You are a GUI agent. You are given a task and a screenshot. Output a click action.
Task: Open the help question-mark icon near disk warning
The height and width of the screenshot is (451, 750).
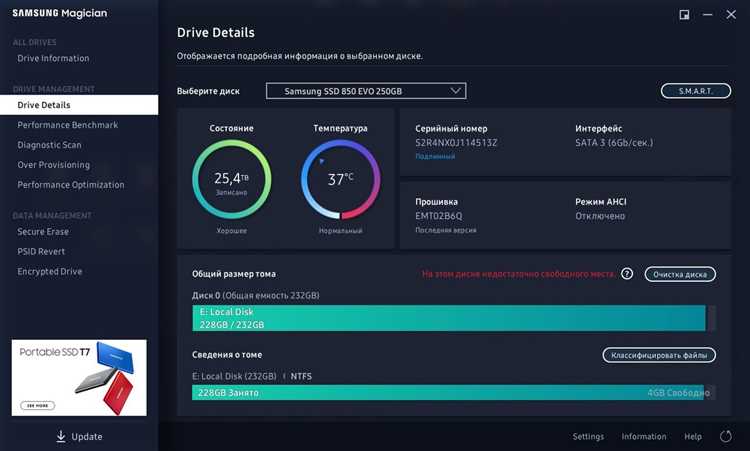coord(627,274)
